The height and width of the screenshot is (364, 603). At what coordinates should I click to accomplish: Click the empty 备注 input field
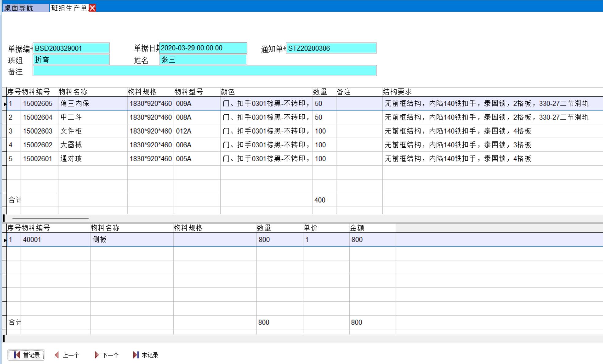pos(204,71)
